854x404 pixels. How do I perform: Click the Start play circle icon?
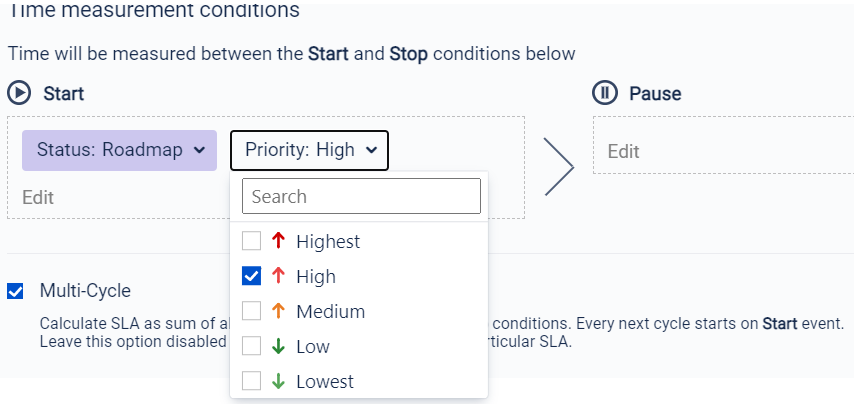(19, 93)
